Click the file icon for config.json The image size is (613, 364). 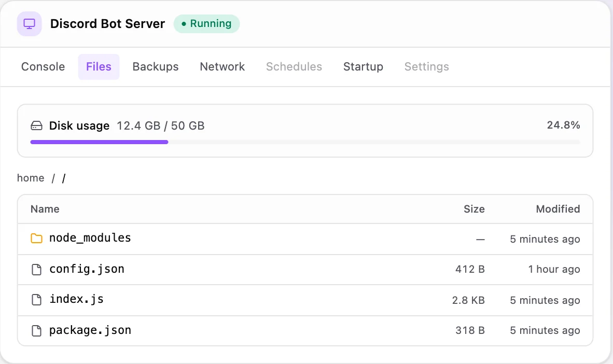click(36, 270)
